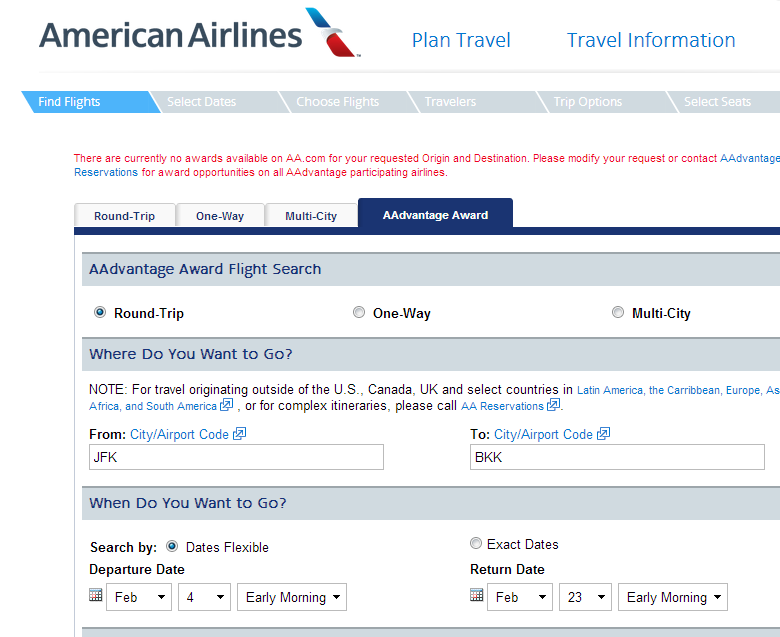Click popup icon beside From City/Airport Code
This screenshot has height=637, width=780.
239,434
